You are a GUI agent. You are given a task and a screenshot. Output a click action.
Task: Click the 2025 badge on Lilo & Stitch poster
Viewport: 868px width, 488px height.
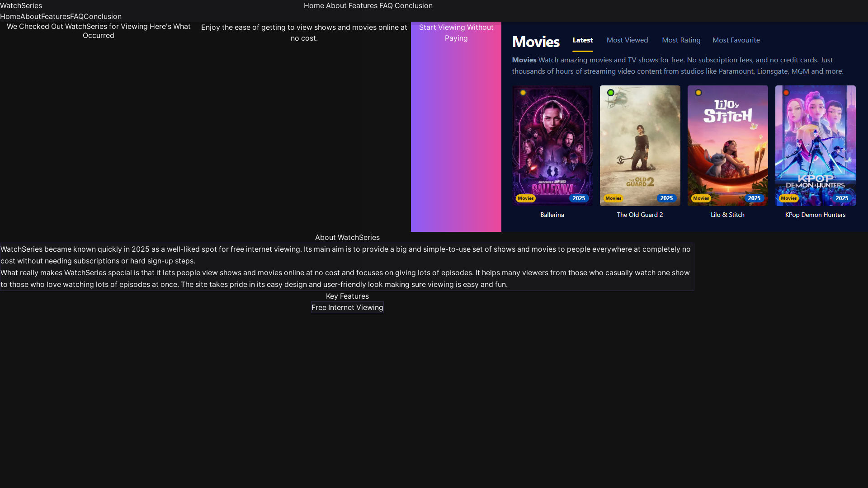pos(754,198)
